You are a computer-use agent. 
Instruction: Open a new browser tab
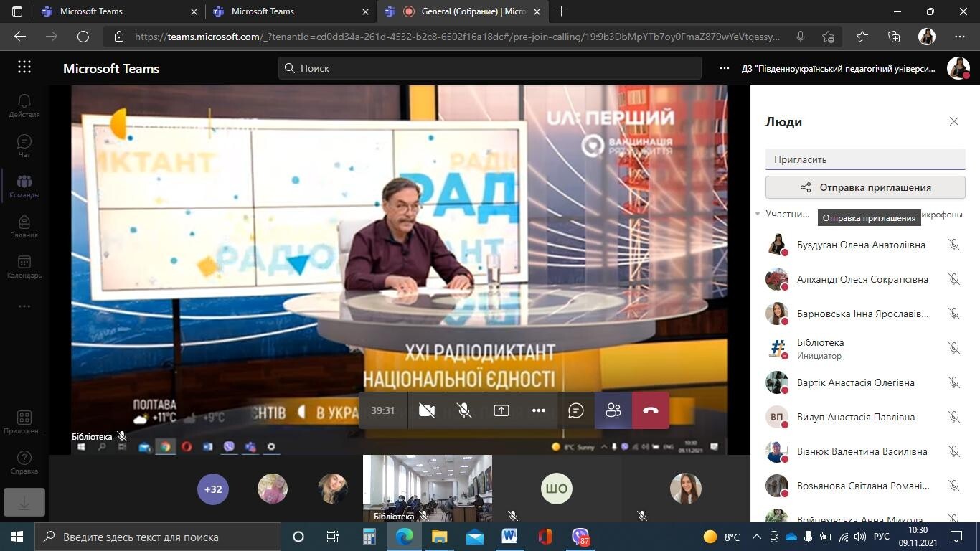pyautogui.click(x=562, y=11)
